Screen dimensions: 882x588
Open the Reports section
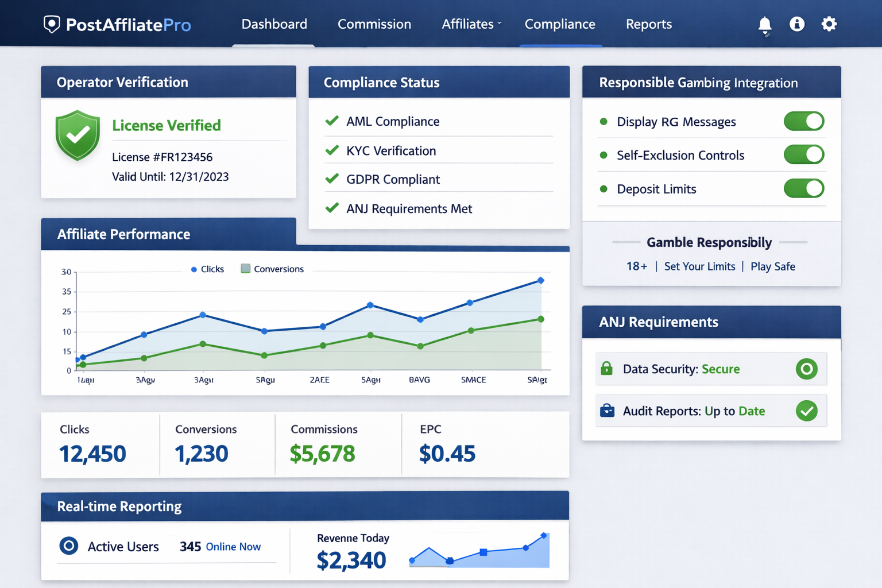point(649,24)
